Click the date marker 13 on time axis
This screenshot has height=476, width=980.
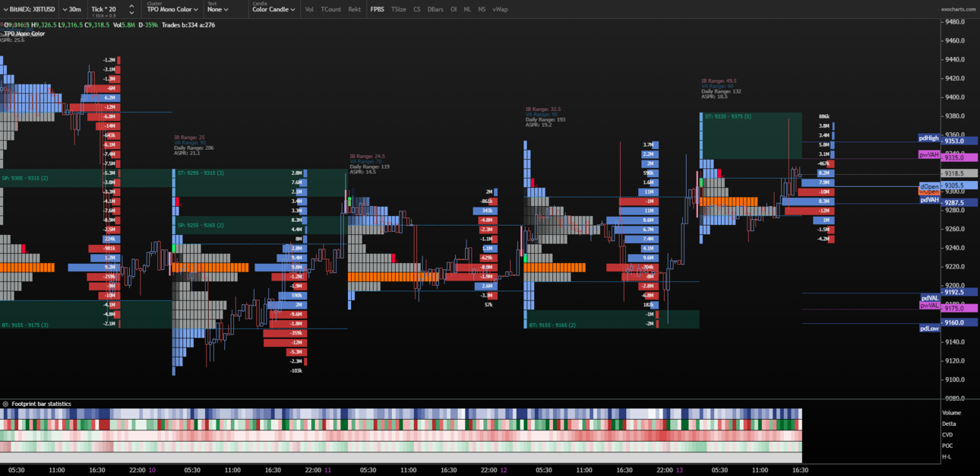678,470
